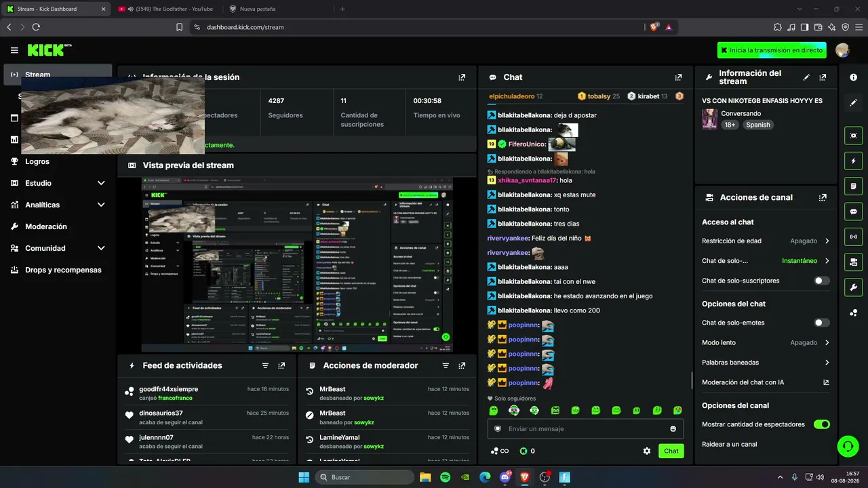Edit stream info with the pencil icon
The height and width of the screenshot is (488, 868).
click(806, 77)
